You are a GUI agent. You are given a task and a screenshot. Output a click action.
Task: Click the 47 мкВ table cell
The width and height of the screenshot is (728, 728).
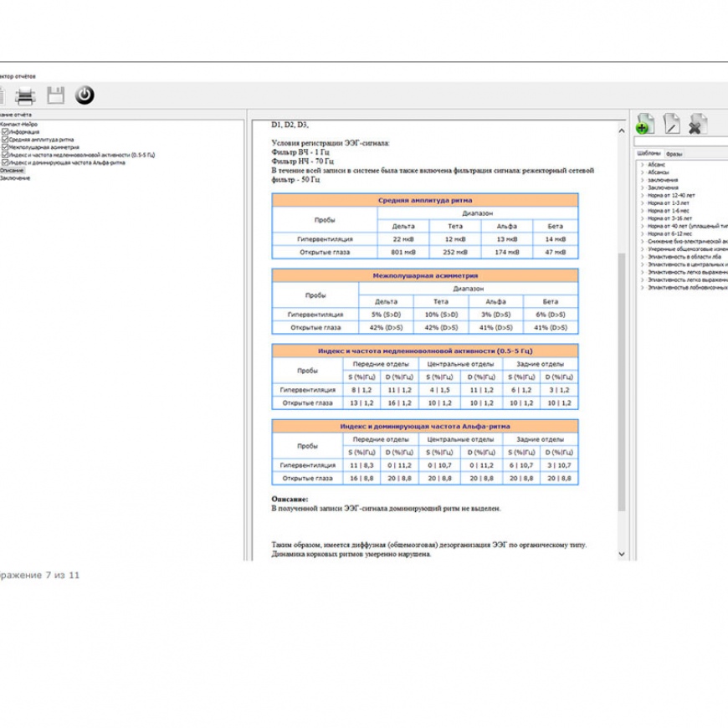[556, 252]
